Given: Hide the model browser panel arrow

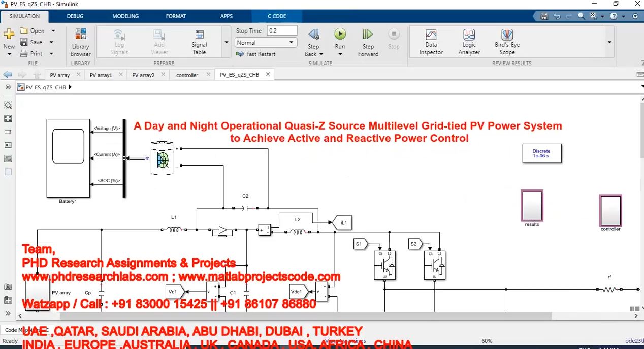Looking at the screenshot, I should coord(8,87).
